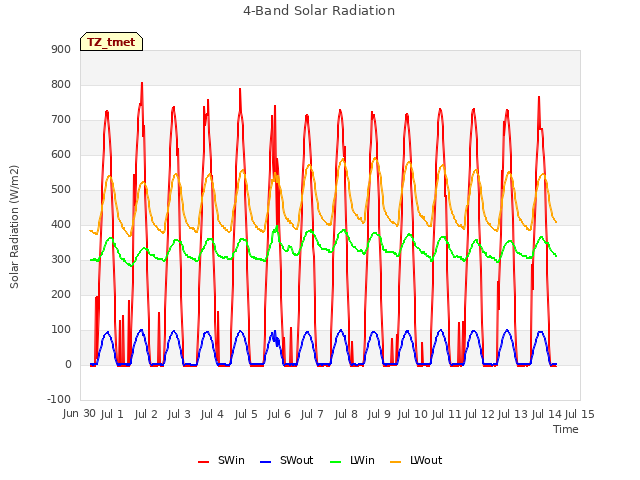
Task: Click the orange LWout legend swatch
Action: click(x=396, y=462)
